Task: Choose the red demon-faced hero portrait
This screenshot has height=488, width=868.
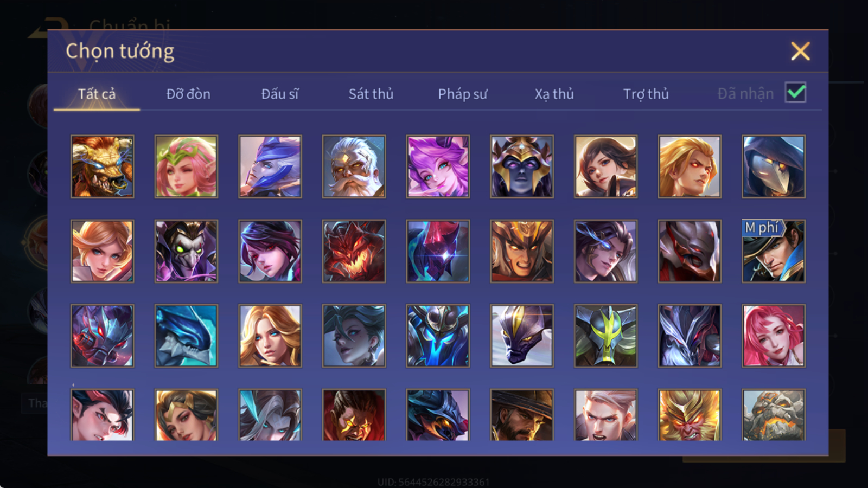Action: point(354,251)
